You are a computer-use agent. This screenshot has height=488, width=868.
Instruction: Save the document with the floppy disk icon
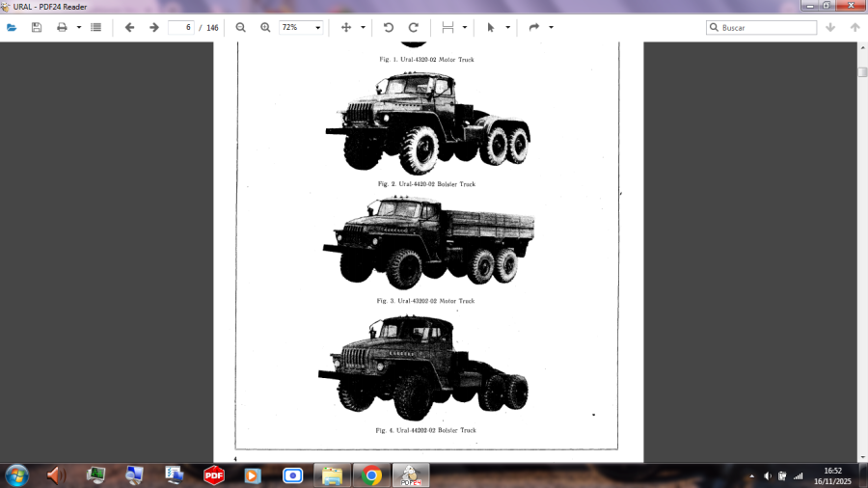click(x=37, y=27)
